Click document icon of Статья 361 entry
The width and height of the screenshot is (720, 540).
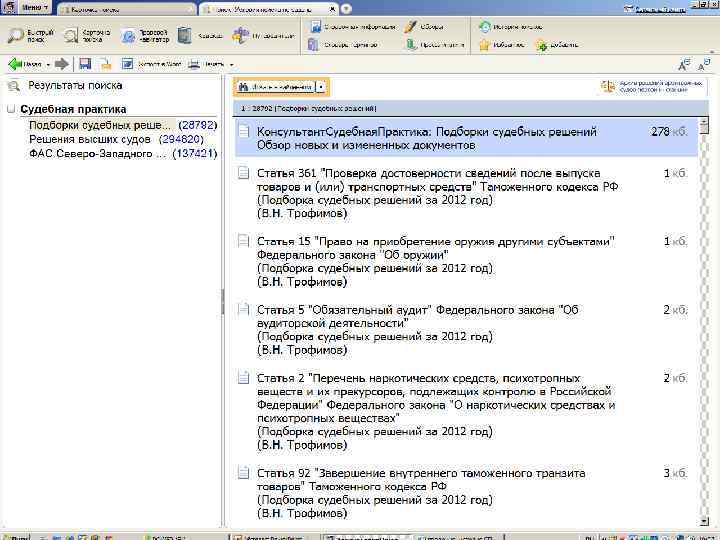coord(243,173)
